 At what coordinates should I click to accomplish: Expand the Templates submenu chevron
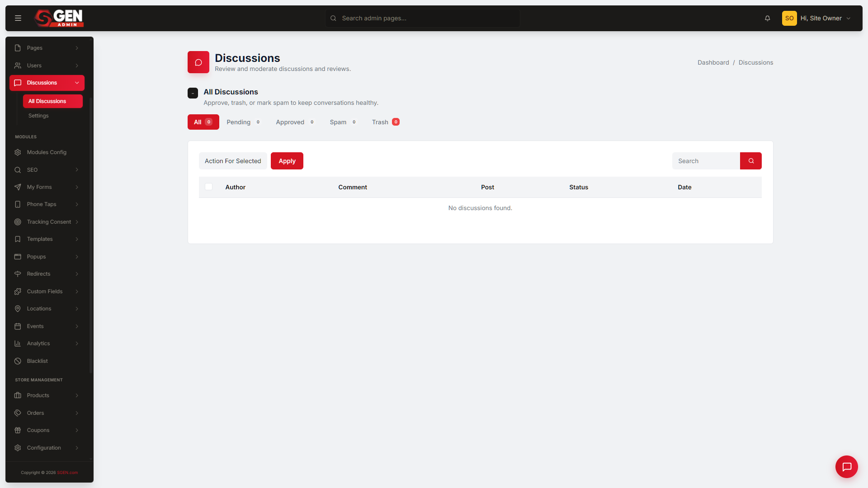coord(77,239)
